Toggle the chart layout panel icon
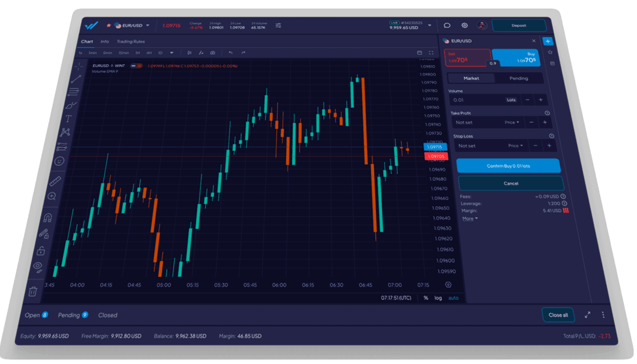 tap(419, 53)
